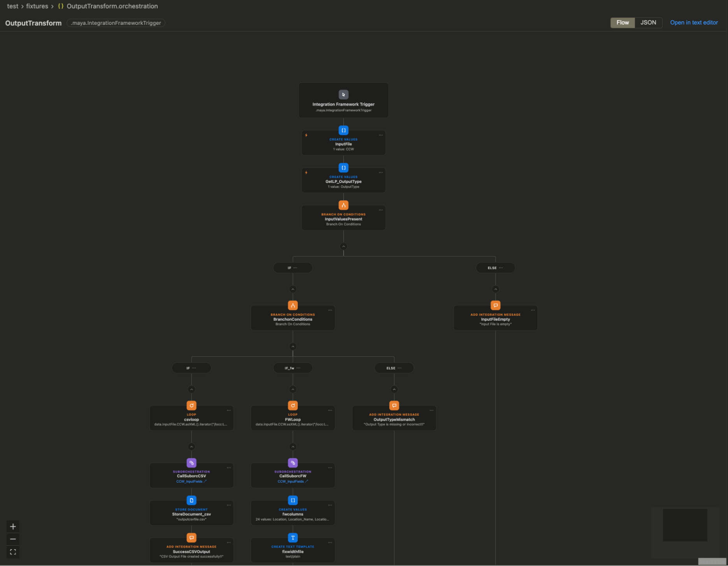Collapse branches below BranchonConditions
The height and width of the screenshot is (566, 728).
[293, 346]
